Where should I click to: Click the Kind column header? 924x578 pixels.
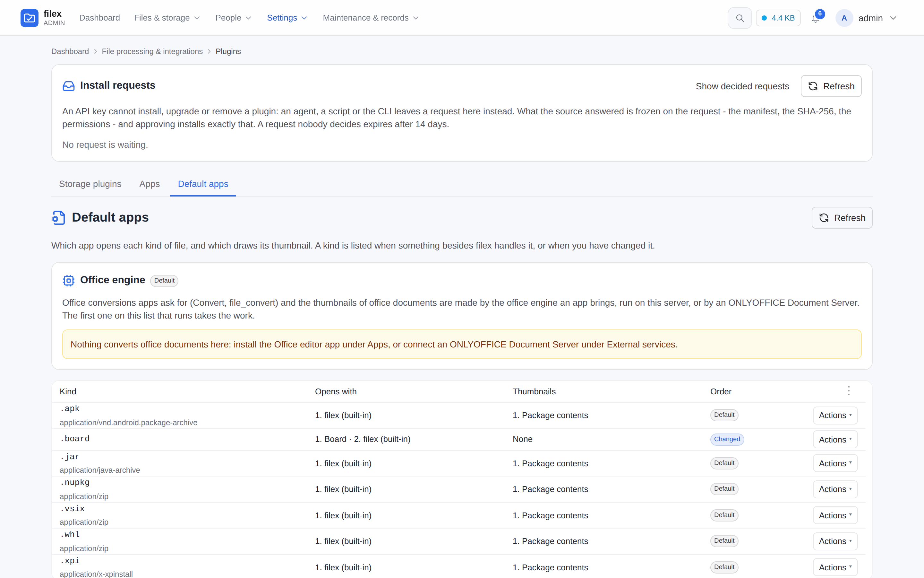68,391
